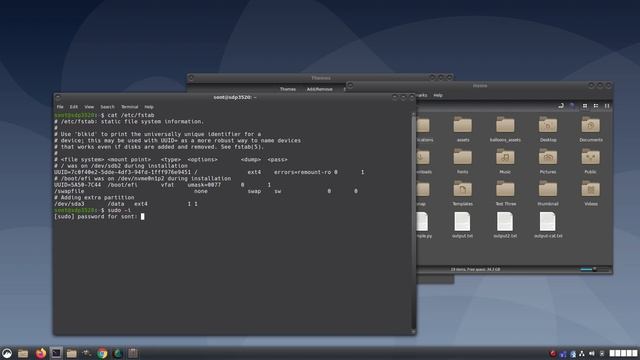Image resolution: width=640 pixels, height=360 pixels.
Task: Open the terminal File menu
Action: click(x=60, y=107)
